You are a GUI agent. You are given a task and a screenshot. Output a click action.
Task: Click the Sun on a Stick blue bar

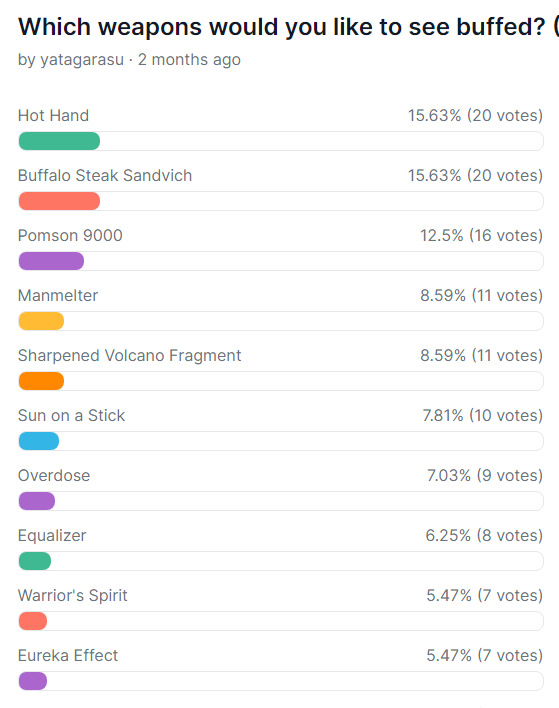coord(39,441)
